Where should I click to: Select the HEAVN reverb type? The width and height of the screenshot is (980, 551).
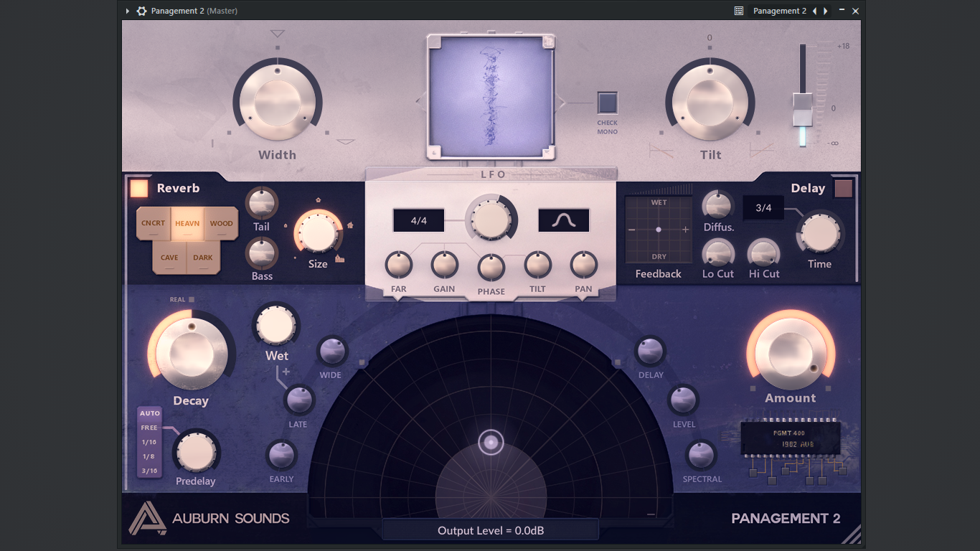187,224
